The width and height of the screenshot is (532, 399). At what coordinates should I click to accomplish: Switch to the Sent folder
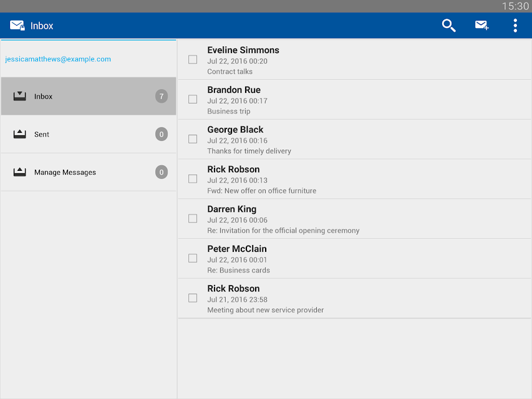click(89, 134)
